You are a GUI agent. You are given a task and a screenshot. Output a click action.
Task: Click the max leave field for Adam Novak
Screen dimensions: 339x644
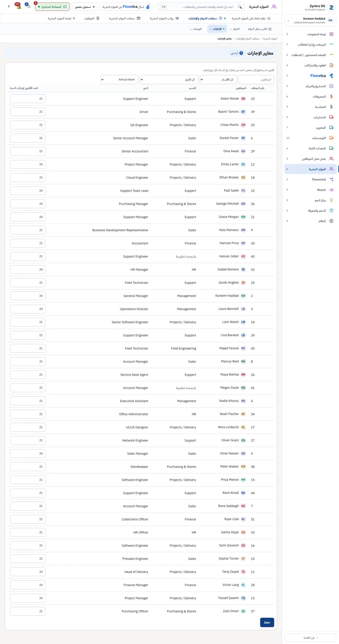click(28, 99)
